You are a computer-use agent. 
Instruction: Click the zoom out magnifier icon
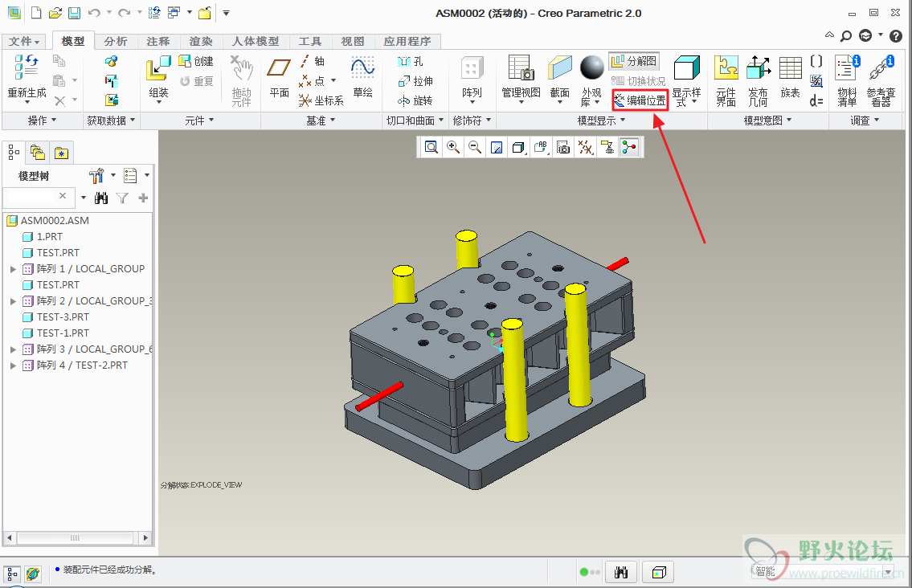point(475,147)
